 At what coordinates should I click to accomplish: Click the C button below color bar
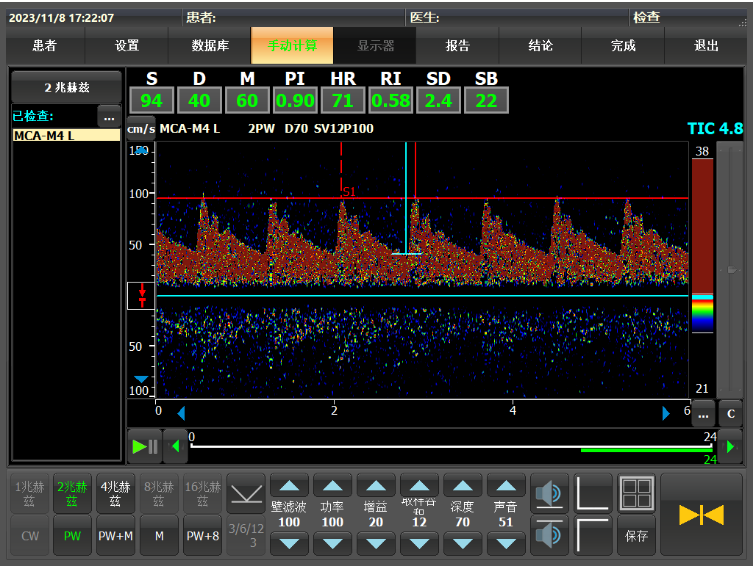point(730,414)
